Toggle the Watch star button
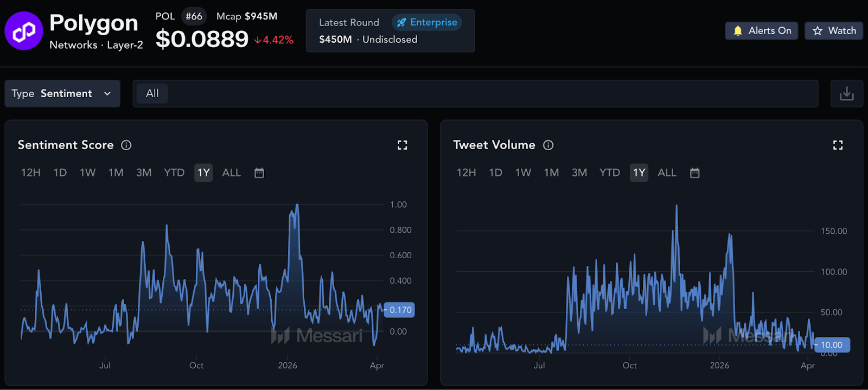The height and width of the screenshot is (390, 868). coord(834,31)
